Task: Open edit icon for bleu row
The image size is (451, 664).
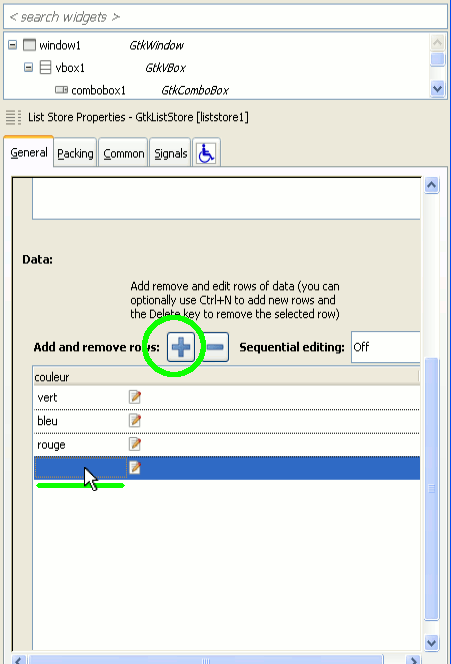Action: 135,421
